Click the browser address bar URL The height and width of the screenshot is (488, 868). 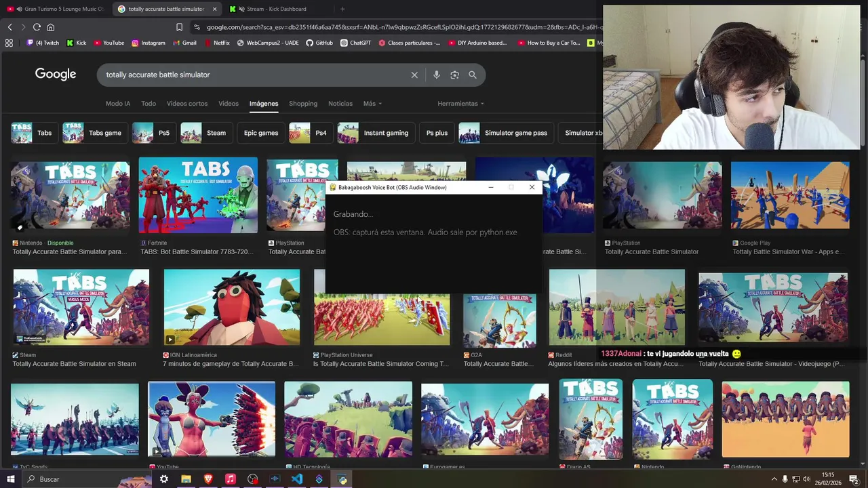pyautogui.click(x=403, y=27)
